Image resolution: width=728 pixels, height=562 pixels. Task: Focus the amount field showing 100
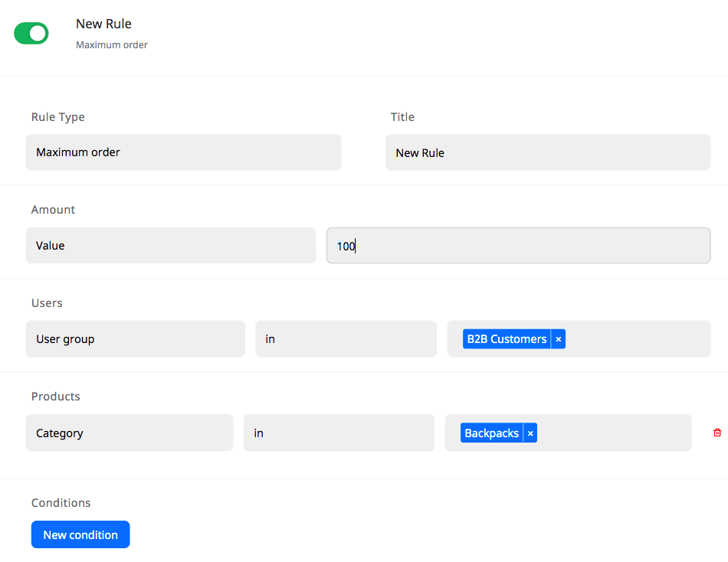coord(518,246)
